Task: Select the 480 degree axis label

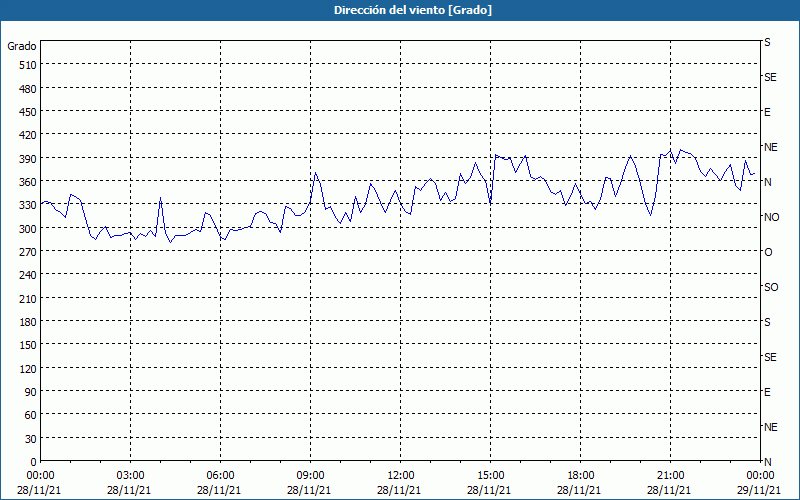Action: (x=28, y=88)
